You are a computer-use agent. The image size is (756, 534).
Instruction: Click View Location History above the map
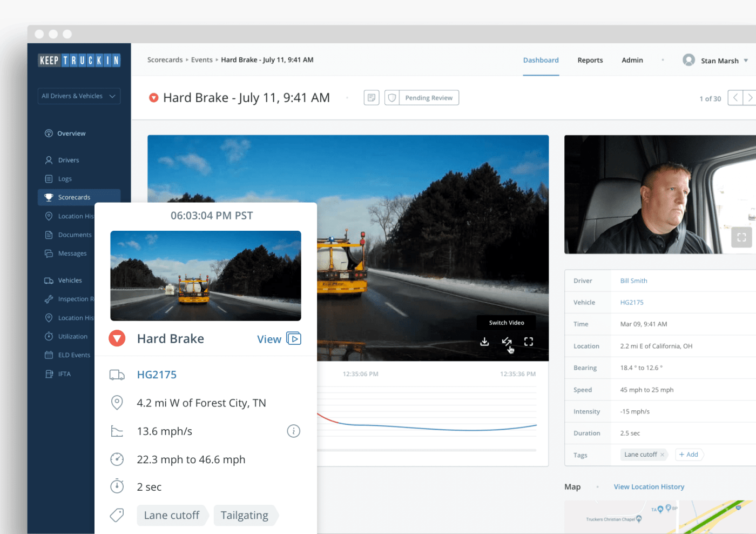click(x=649, y=486)
